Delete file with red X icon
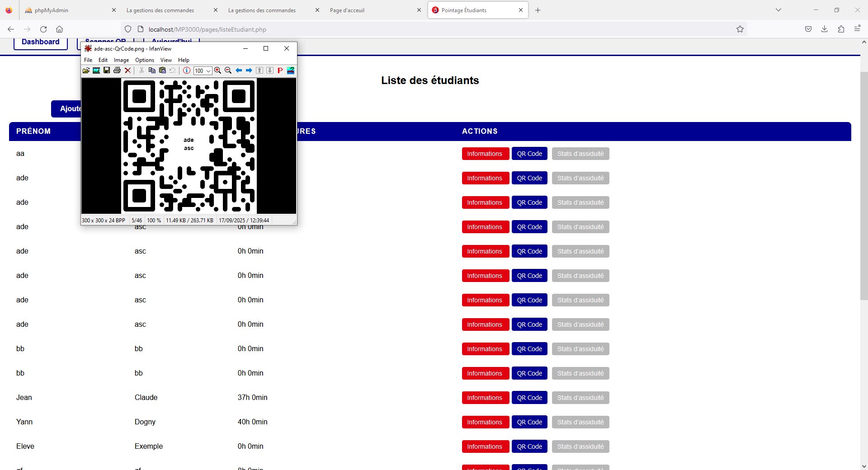868x470 pixels. (127, 70)
